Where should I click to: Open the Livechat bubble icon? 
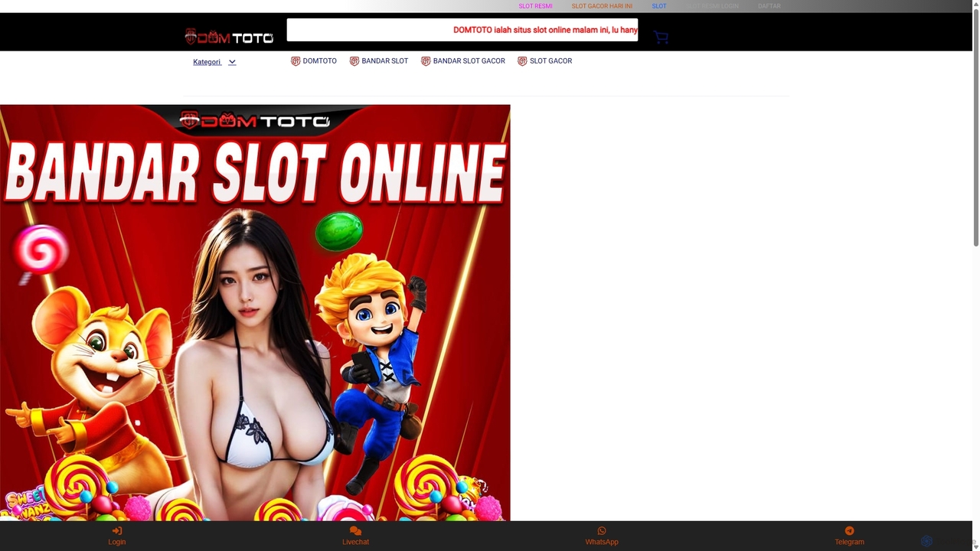click(x=355, y=531)
